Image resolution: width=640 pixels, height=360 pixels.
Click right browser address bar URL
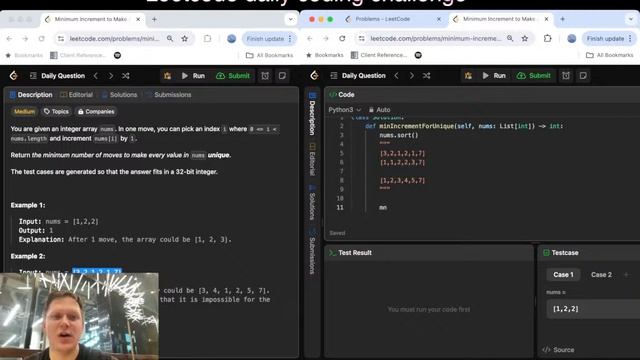(436, 38)
